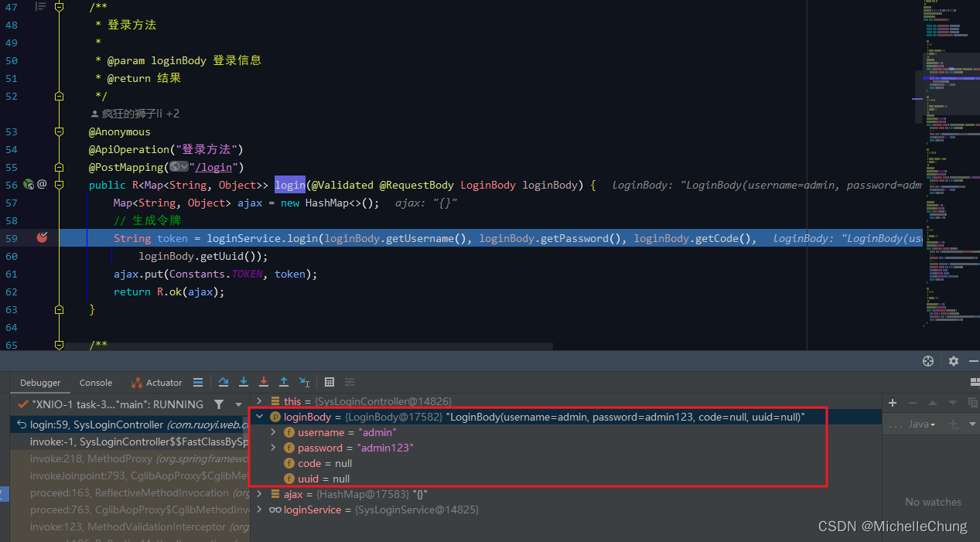This screenshot has width=980, height=542.
Task: Select the login:59 SysLoginController stack frame
Action: 130,424
